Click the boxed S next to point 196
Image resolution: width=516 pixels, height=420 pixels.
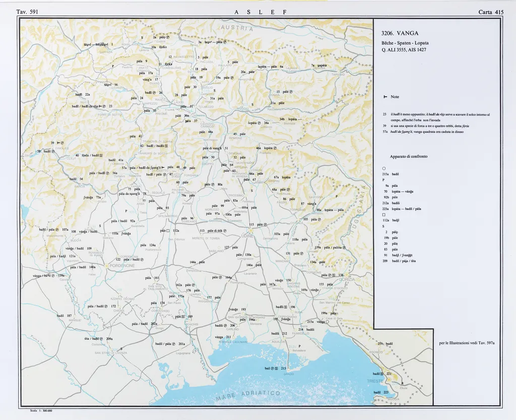[x=285, y=307]
